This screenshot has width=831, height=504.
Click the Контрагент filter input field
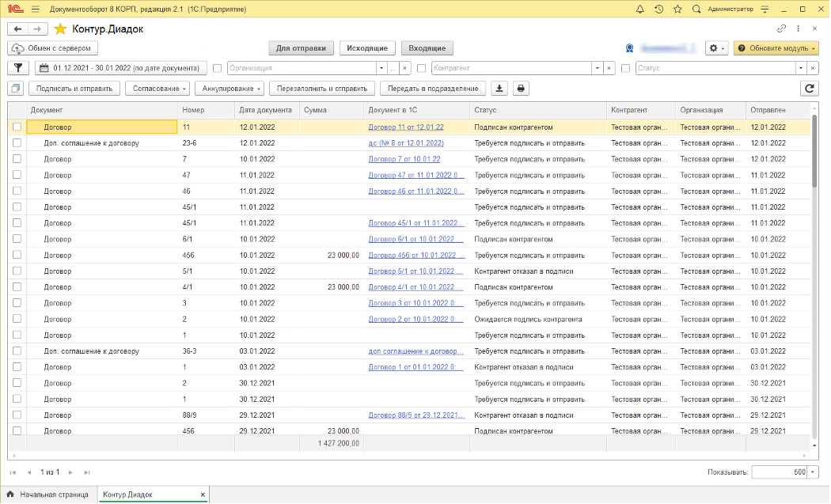pos(511,68)
